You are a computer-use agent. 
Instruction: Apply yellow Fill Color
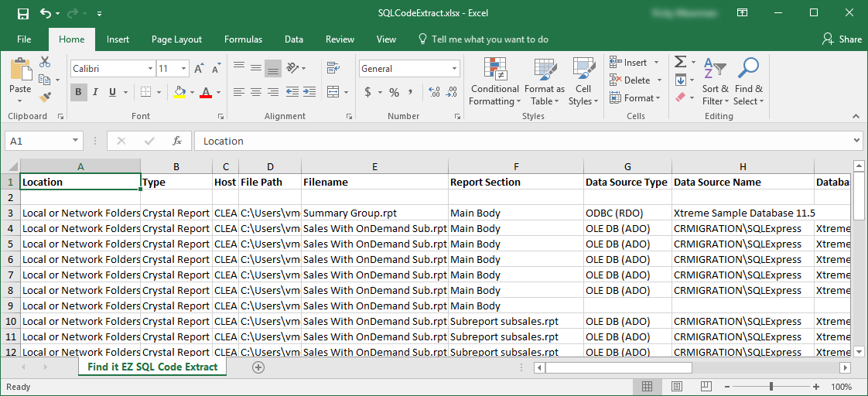click(x=179, y=92)
